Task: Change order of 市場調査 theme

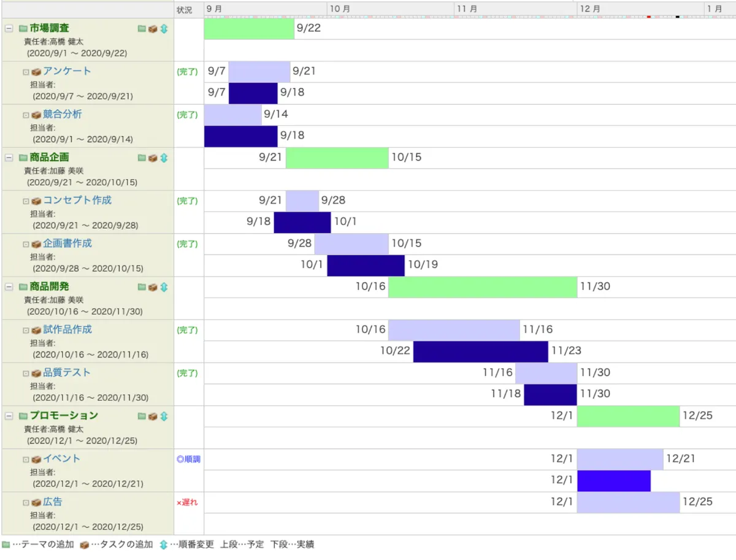Action: click(x=164, y=28)
